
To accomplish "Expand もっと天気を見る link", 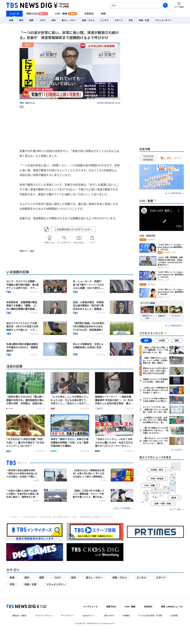I will (174, 193).
